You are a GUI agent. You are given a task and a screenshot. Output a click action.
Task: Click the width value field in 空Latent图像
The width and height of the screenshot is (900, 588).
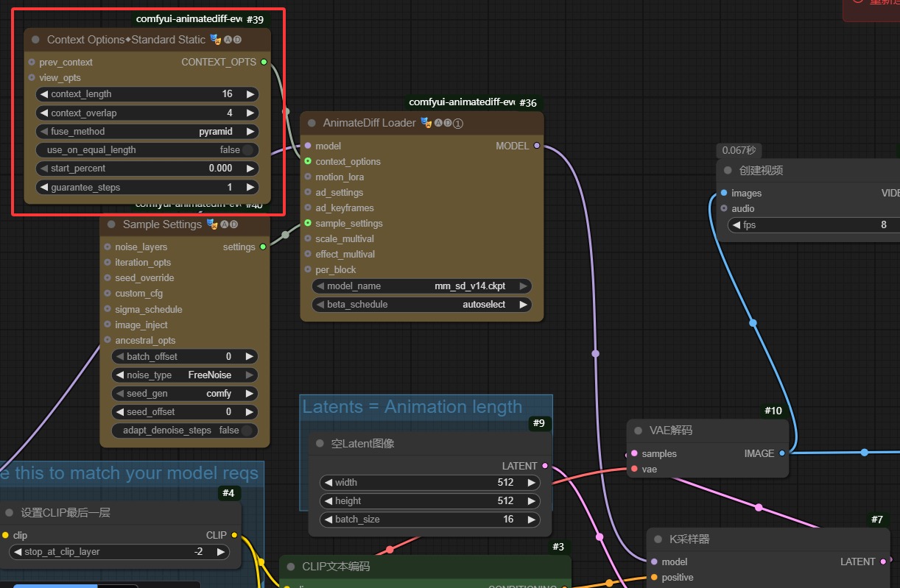(x=430, y=483)
